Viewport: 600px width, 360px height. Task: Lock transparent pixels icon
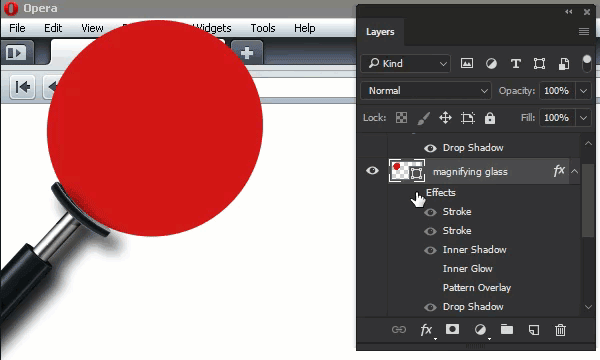[x=401, y=117]
